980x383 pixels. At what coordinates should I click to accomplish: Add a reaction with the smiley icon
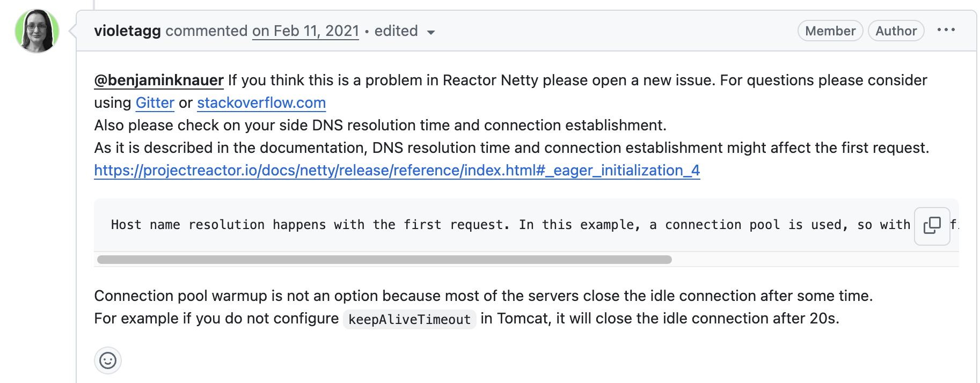[108, 360]
